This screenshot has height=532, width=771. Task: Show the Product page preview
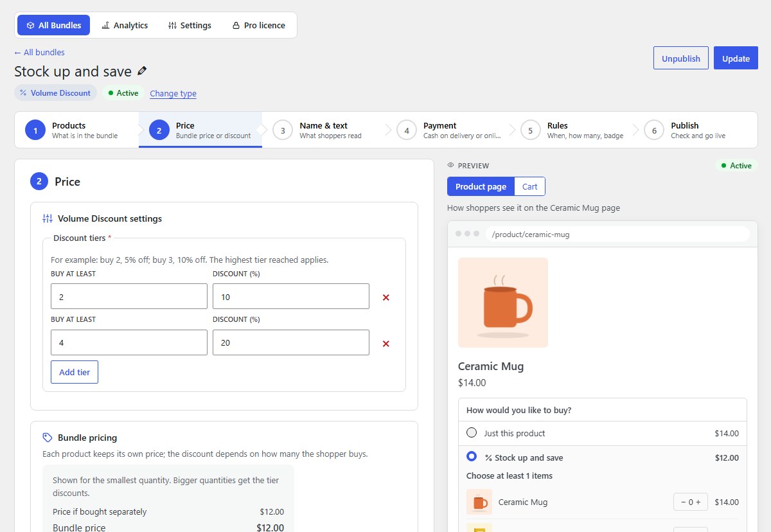(x=481, y=186)
